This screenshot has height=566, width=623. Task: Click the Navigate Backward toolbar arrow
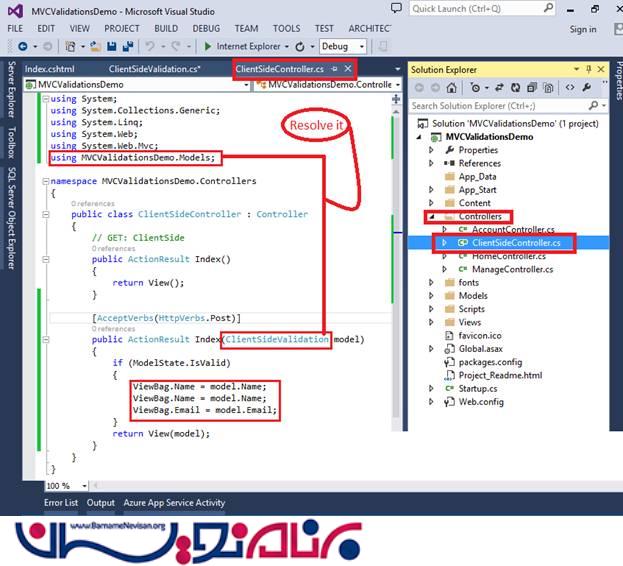[20, 46]
